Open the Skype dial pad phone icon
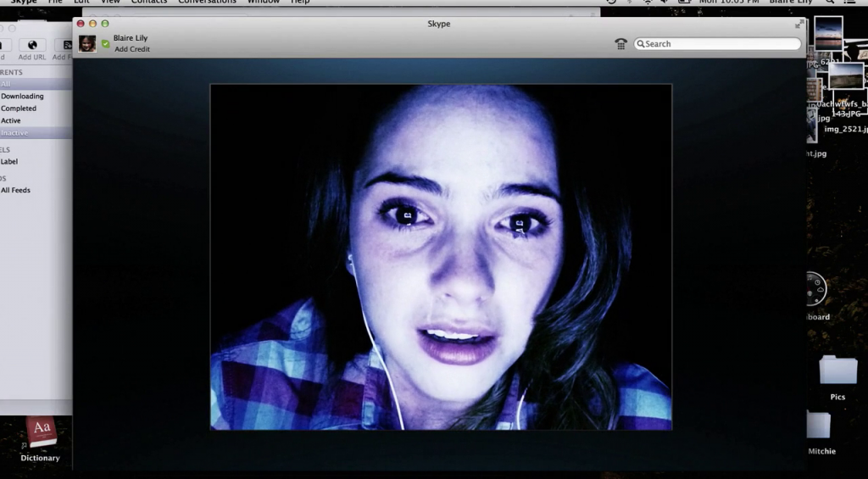The height and width of the screenshot is (479, 868). click(x=620, y=44)
